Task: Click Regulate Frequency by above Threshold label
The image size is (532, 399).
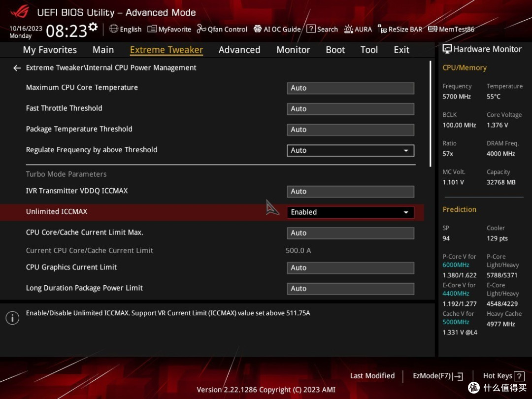Action: click(x=92, y=150)
